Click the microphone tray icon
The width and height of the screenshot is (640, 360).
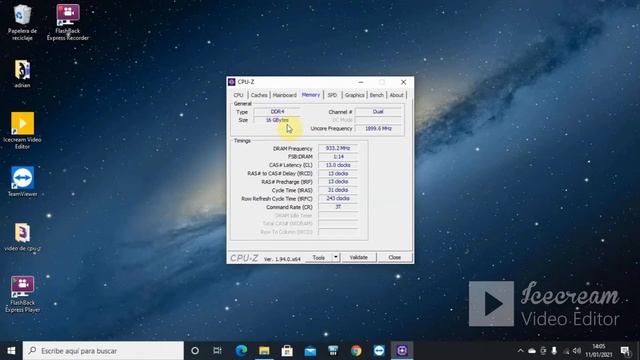554,351
